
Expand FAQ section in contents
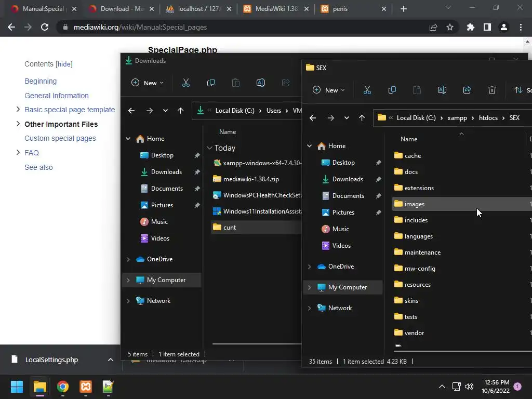(18, 152)
